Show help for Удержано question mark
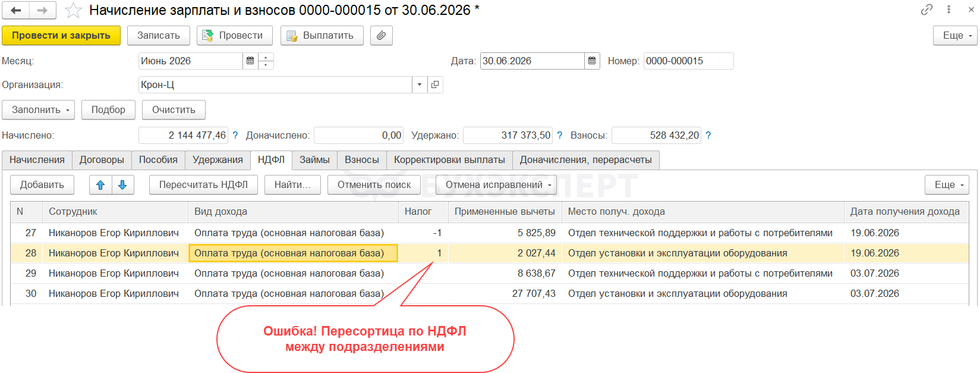 coord(559,136)
